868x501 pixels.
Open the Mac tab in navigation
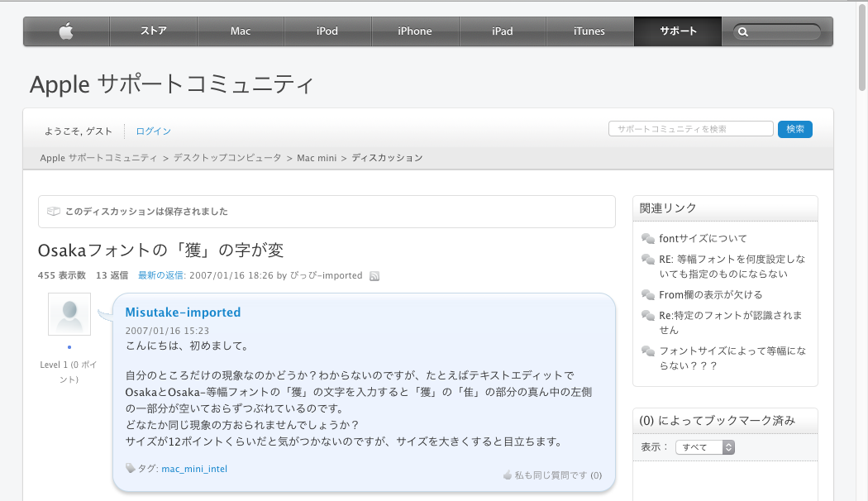(241, 31)
